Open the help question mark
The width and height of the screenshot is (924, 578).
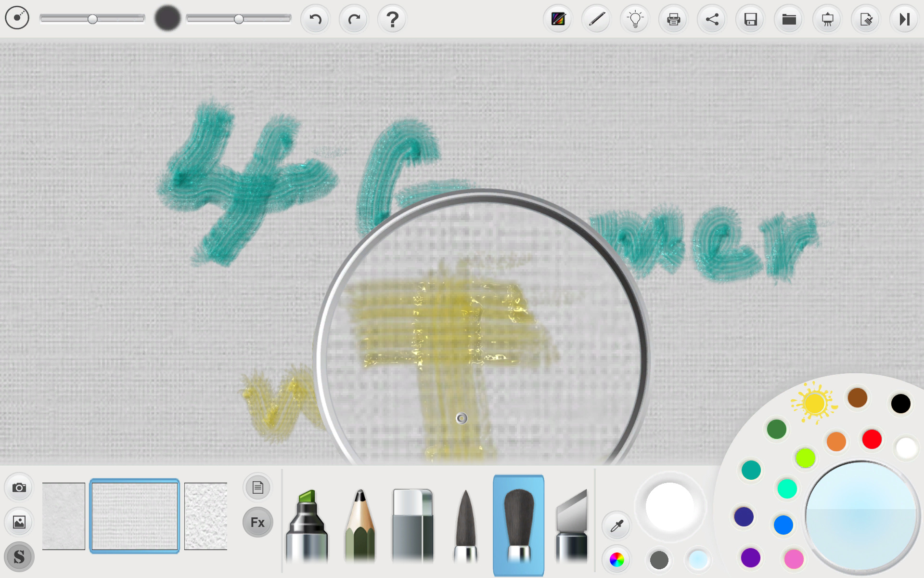coord(392,19)
